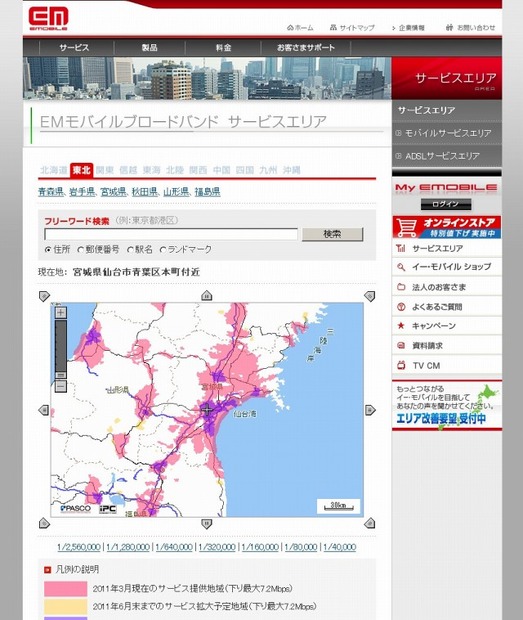The height and width of the screenshot is (620, 523).
Task: Set map scale to 1/640,000
Action: point(174,547)
